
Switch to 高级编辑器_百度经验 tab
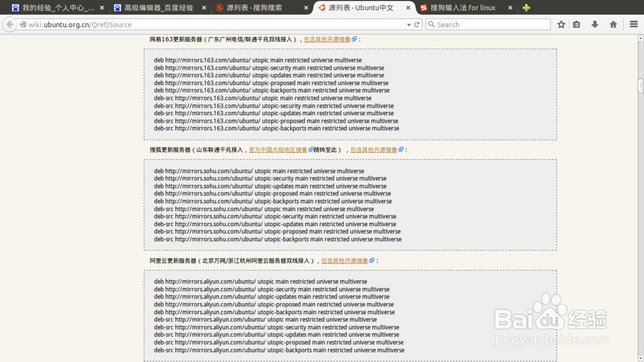coord(159,8)
